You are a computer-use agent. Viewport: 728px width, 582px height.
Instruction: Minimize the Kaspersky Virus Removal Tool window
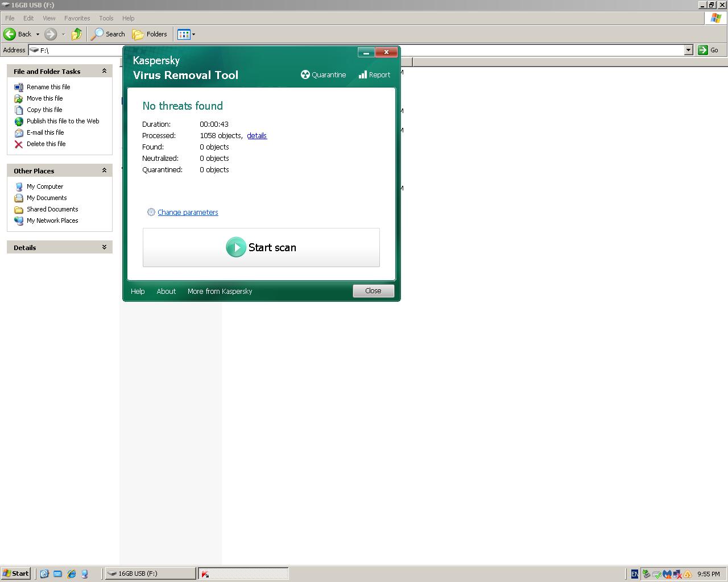366,52
